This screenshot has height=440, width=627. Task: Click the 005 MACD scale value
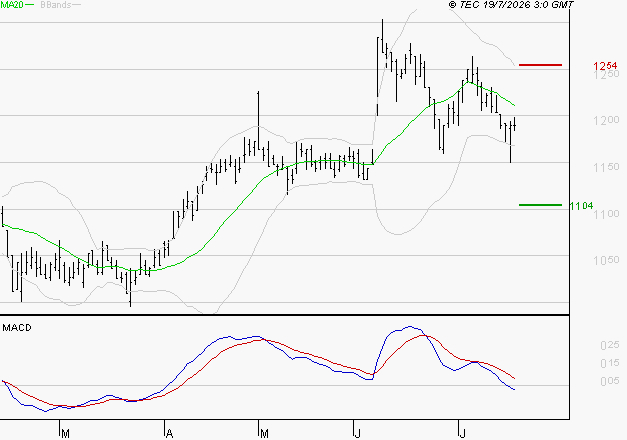coord(610,381)
